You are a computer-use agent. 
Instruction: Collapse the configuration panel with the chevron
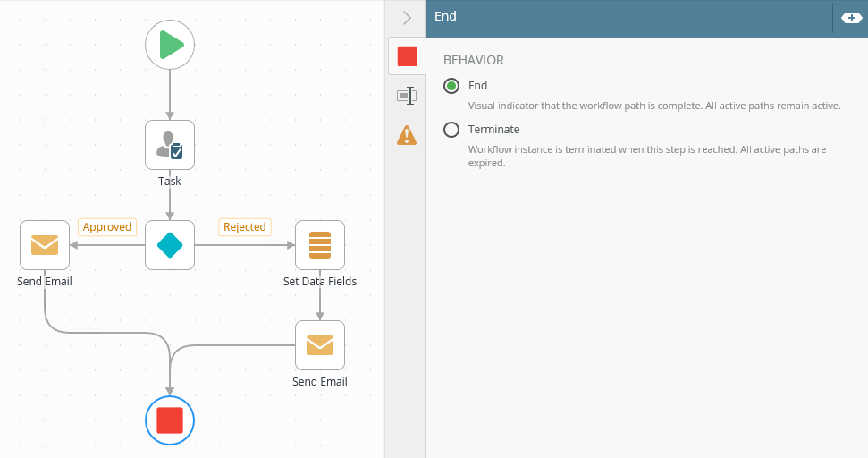click(x=407, y=18)
